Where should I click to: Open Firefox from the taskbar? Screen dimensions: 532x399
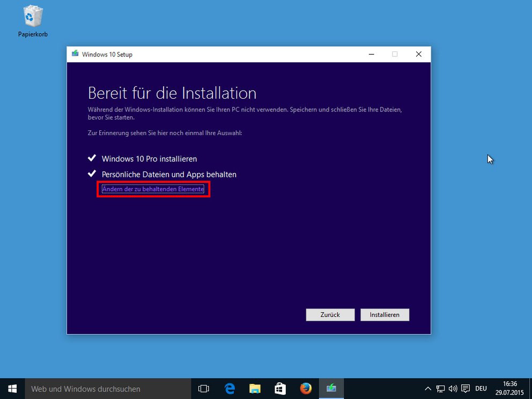pos(306,388)
